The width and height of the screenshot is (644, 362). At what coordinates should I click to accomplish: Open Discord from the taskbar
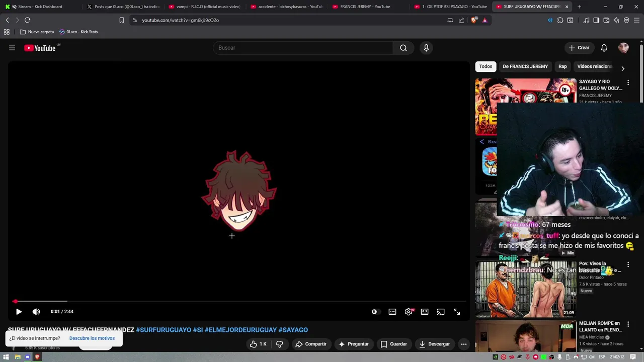click(27, 357)
